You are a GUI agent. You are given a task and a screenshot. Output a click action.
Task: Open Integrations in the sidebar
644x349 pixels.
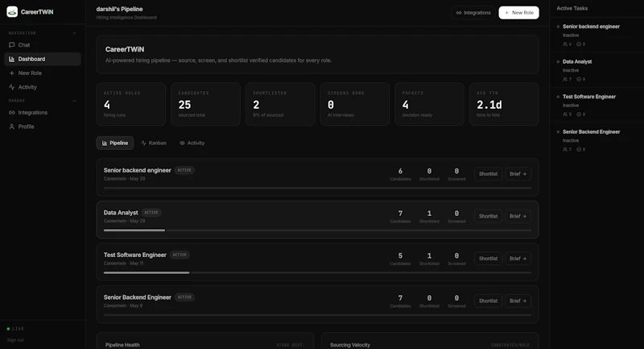point(43,112)
